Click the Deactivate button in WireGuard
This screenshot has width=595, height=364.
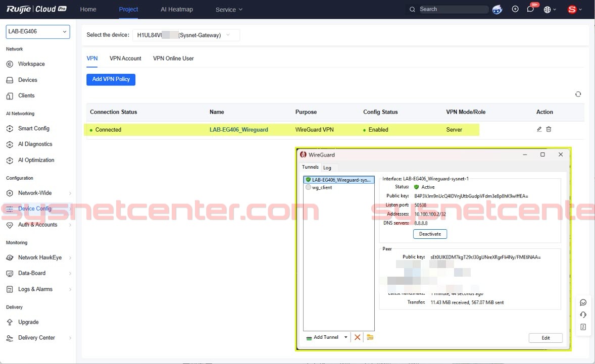(x=430, y=234)
